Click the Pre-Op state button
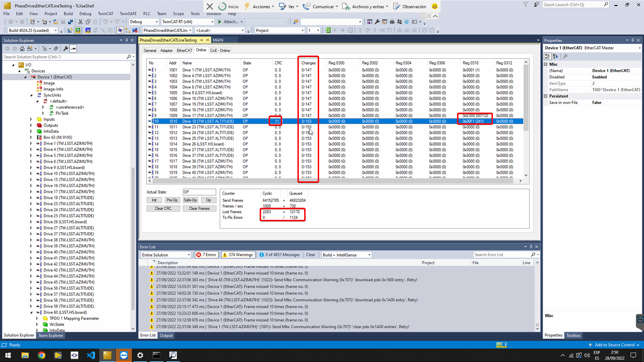This screenshot has width=644, height=362. [x=172, y=200]
